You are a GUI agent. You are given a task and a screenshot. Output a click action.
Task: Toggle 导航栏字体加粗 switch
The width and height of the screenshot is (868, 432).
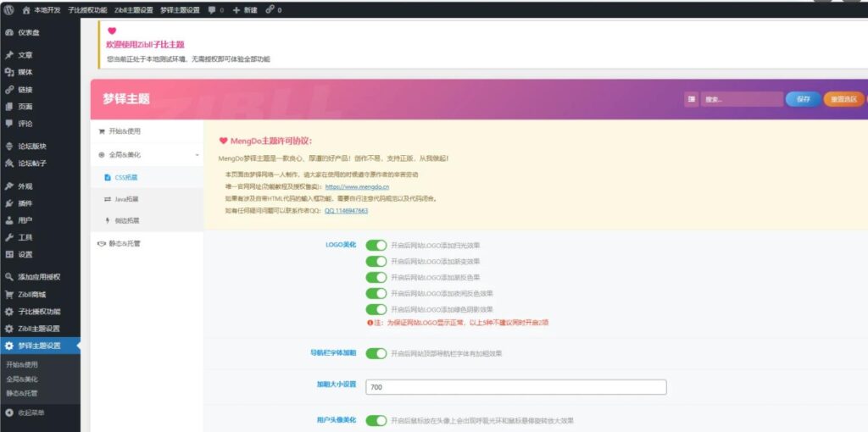[x=376, y=353]
